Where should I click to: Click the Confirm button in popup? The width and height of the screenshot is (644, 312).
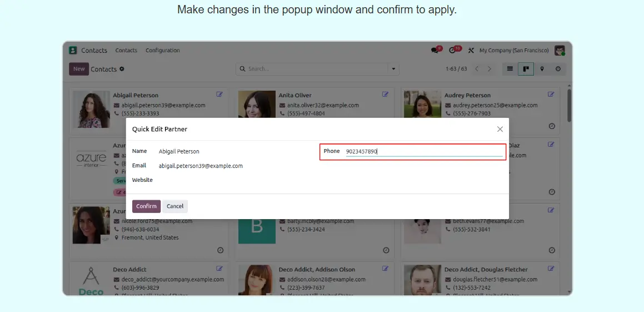coord(146,206)
